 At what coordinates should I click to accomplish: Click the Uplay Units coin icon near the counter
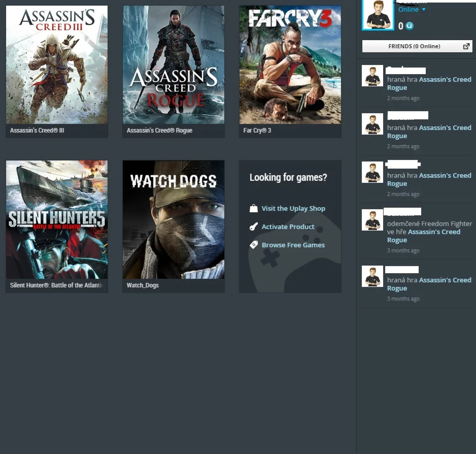click(408, 26)
